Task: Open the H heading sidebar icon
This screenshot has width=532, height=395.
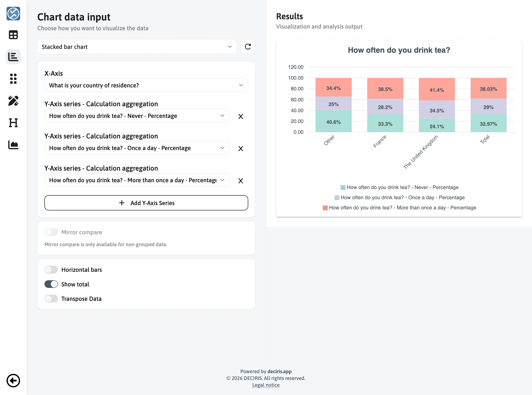Action: coord(13,123)
